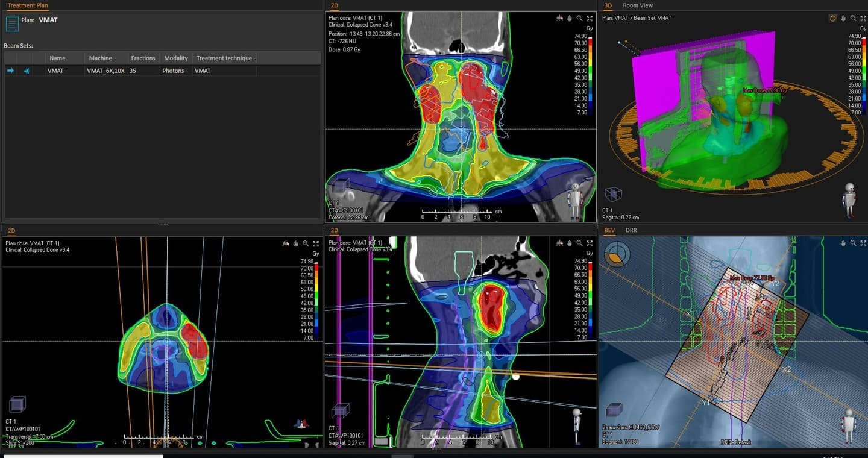Image resolution: width=868 pixels, height=458 pixels.
Task: Select the zoom magnifier in the BEV panel
Action: (x=853, y=243)
